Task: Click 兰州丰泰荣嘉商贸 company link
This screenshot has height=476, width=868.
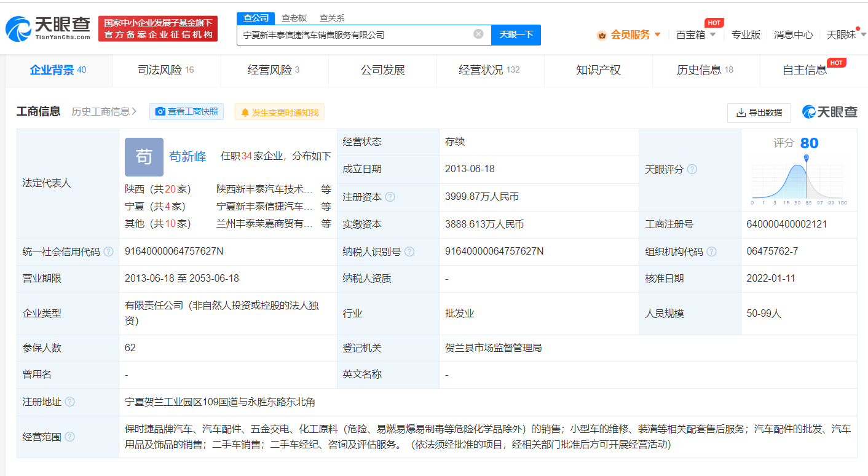Action: click(265, 224)
